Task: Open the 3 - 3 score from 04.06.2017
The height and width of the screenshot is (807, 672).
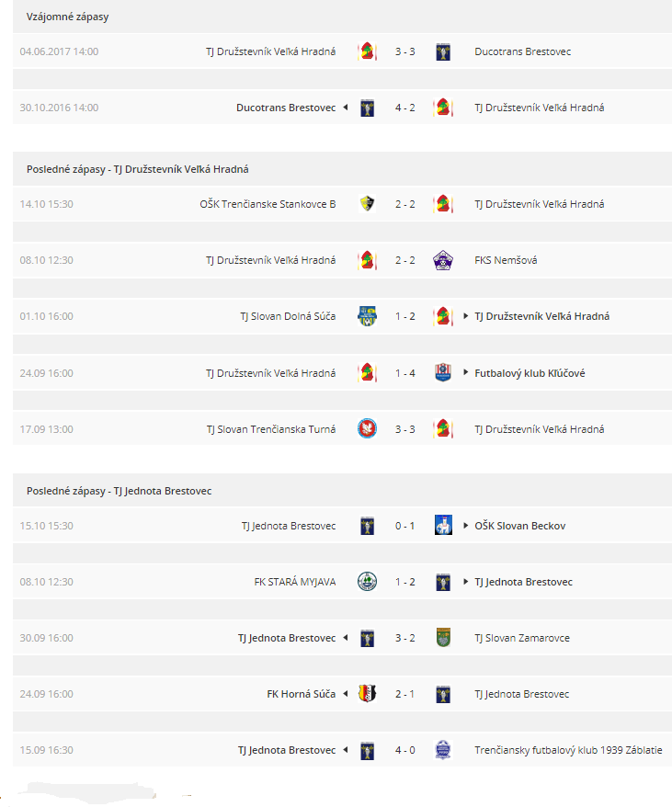Action: [x=405, y=51]
